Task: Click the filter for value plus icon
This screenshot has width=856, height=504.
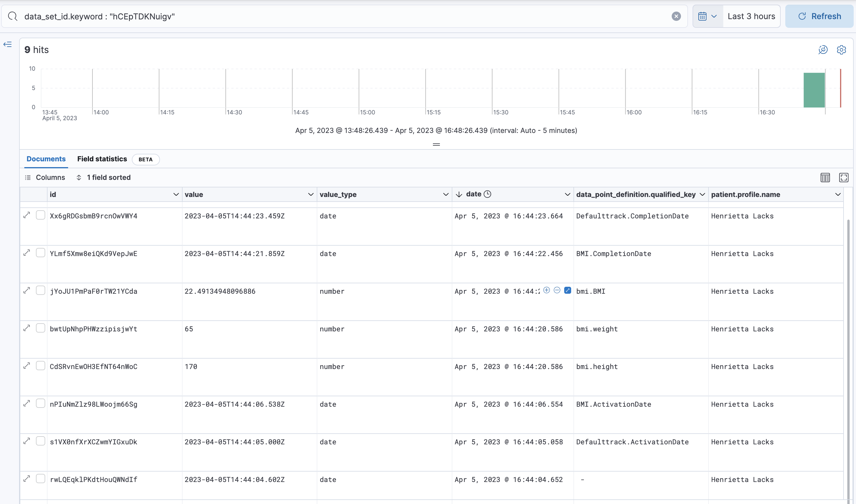Action: click(547, 290)
